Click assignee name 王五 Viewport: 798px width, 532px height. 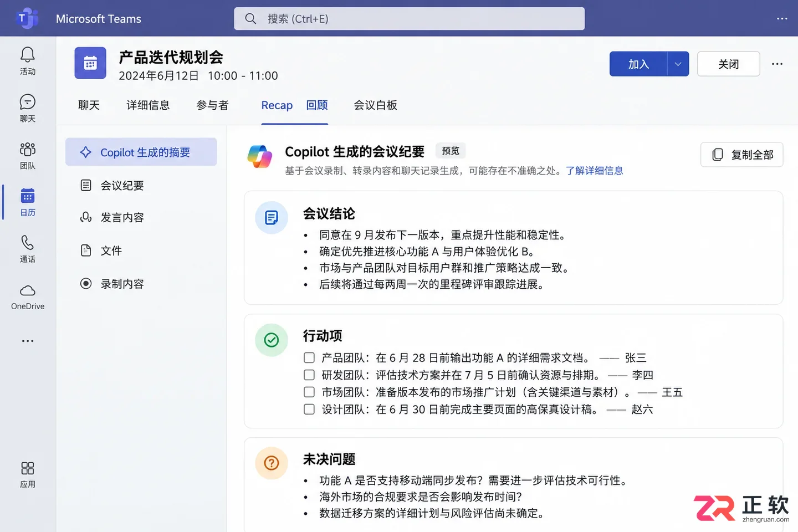point(672,392)
